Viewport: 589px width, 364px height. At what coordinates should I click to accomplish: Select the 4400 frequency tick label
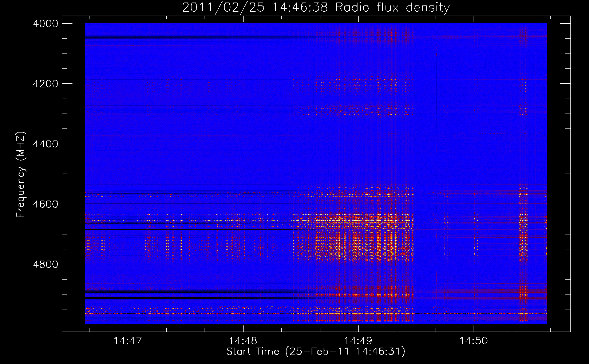(46, 144)
